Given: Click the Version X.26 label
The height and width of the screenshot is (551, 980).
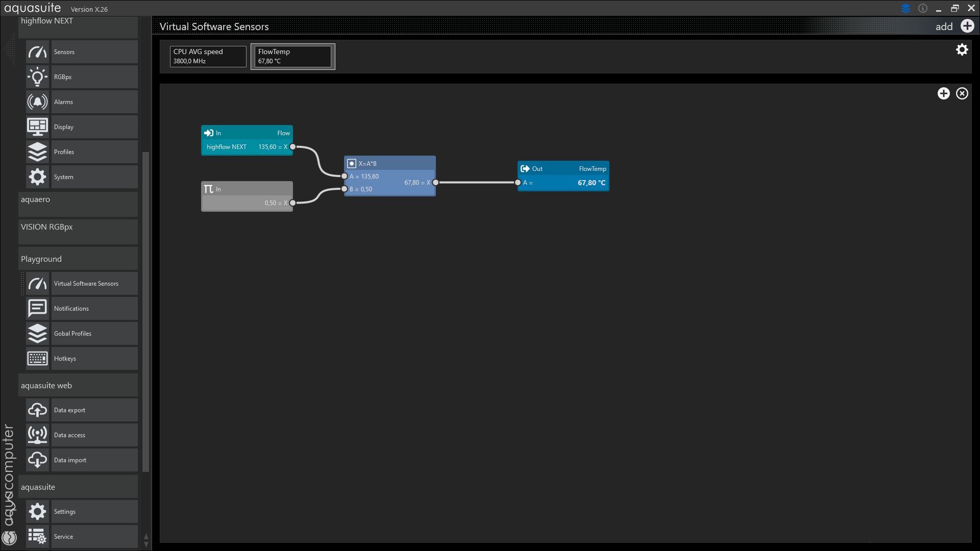Looking at the screenshot, I should coord(89,9).
